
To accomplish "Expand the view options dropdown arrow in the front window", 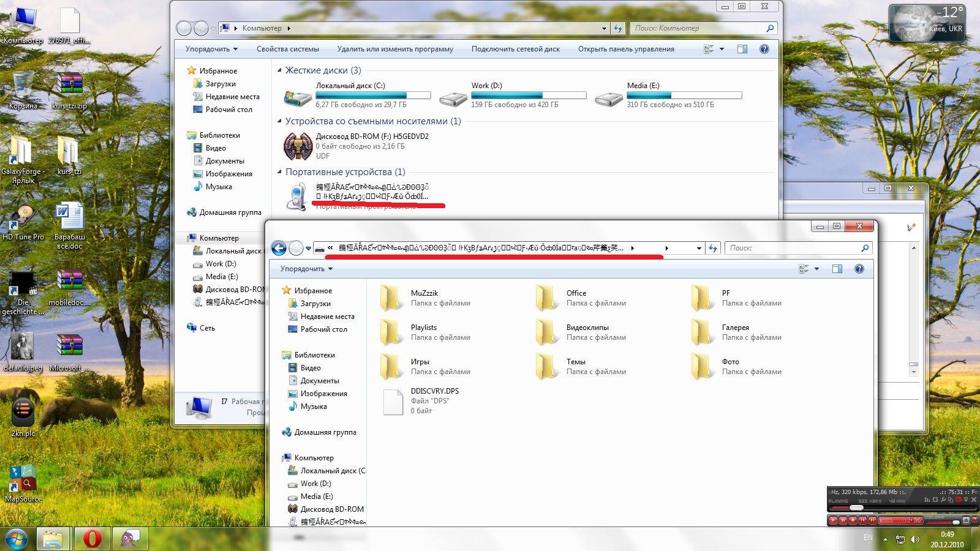I will tap(816, 269).
